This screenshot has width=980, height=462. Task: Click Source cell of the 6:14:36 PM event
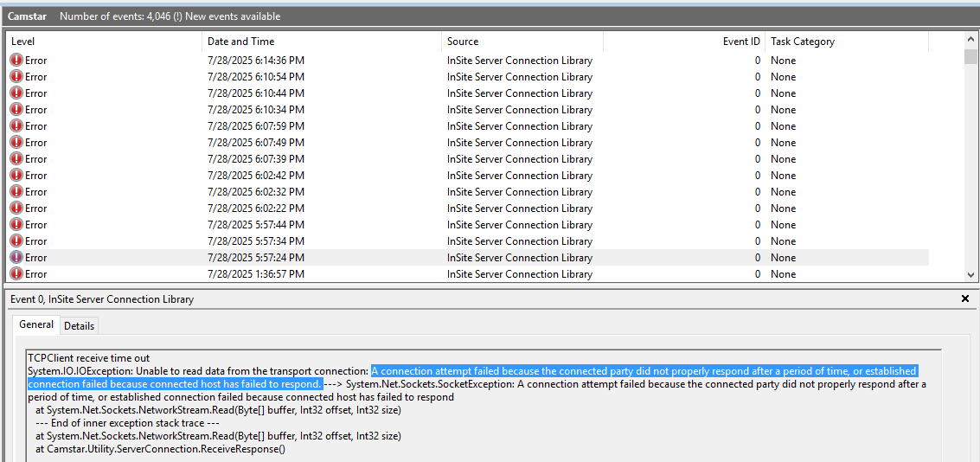pyautogui.click(x=519, y=61)
